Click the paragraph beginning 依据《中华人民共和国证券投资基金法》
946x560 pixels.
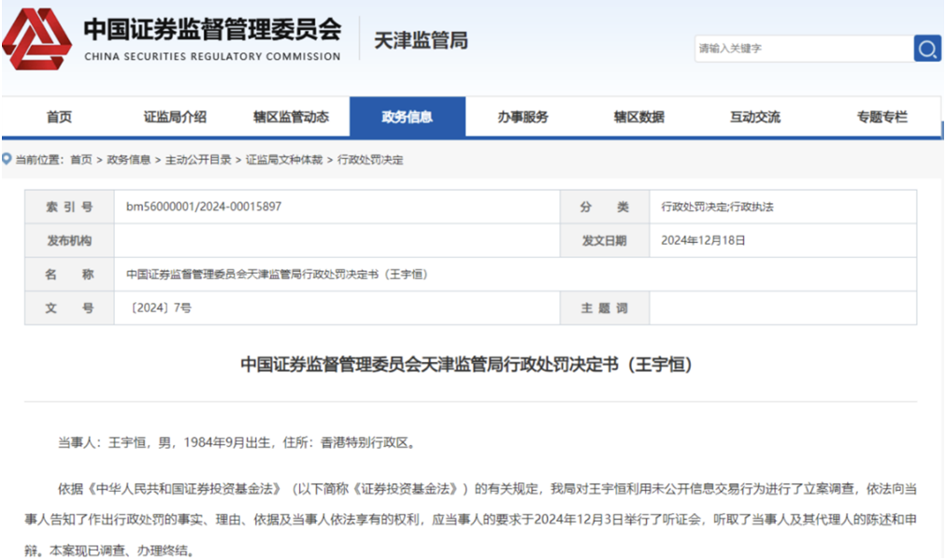click(x=470, y=520)
